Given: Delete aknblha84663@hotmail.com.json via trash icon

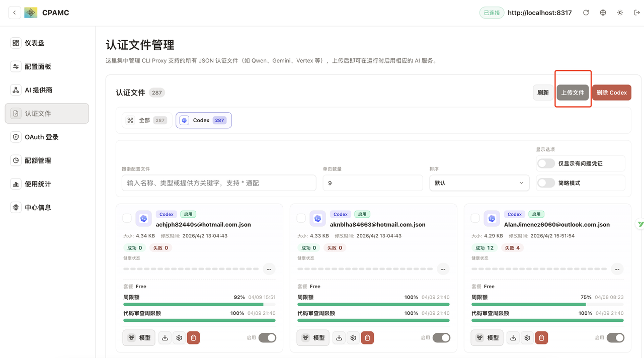Looking at the screenshot, I should pyautogui.click(x=367, y=338).
